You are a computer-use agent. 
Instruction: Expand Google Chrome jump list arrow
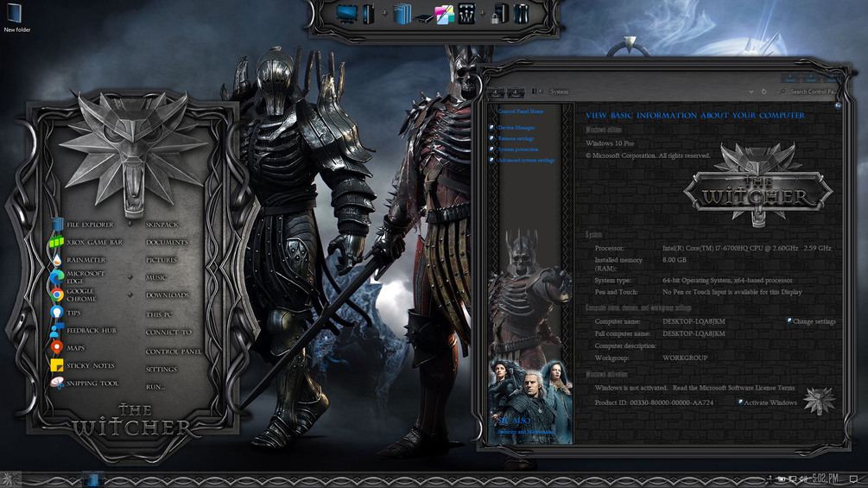pyautogui.click(x=130, y=295)
